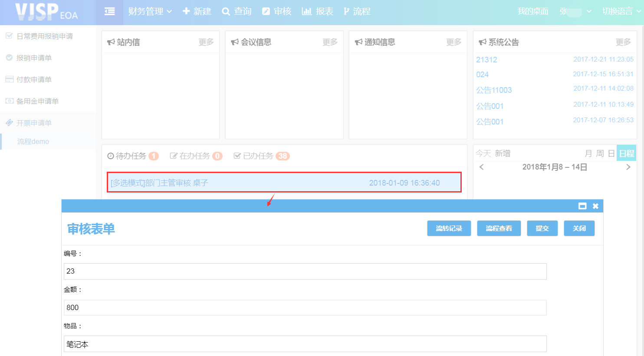Viewport: 644px width, 356px height.
Task: Click the 流转记录 button
Action: click(449, 229)
